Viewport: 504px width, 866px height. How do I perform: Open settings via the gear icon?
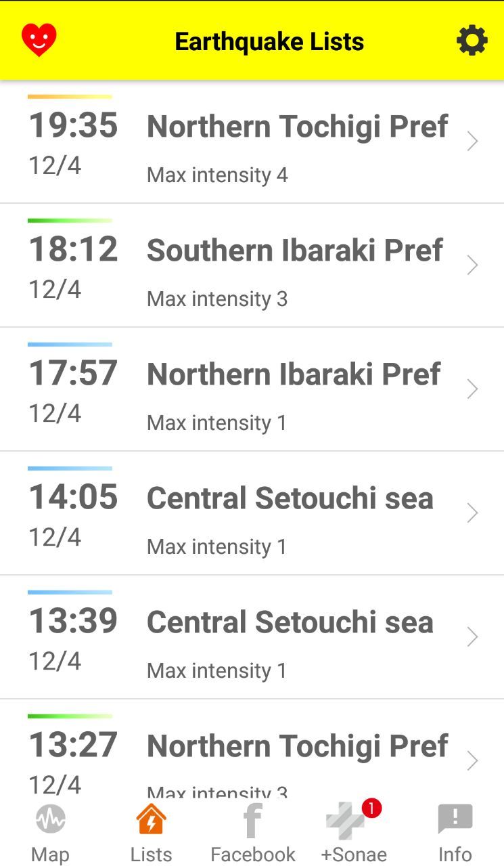coord(472,41)
